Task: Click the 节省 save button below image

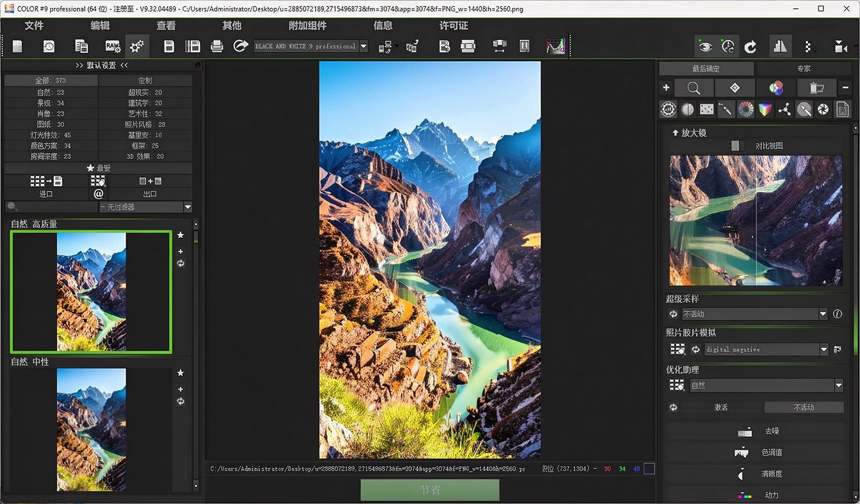Action: [x=430, y=490]
